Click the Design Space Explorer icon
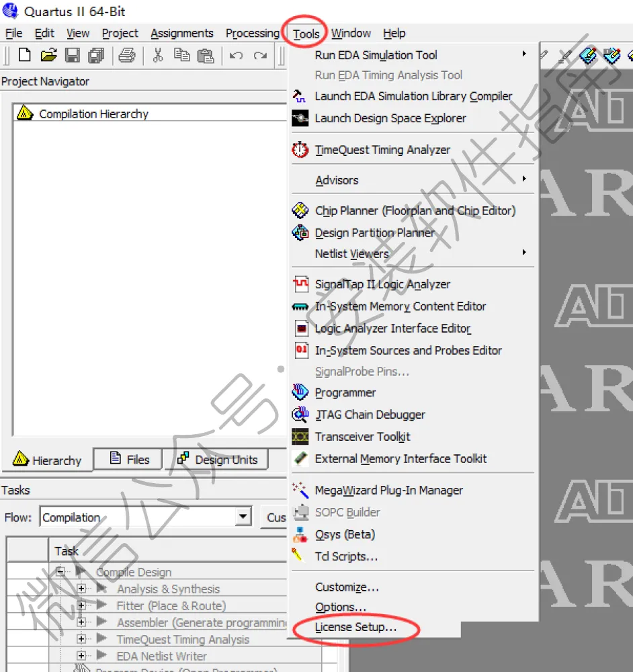Screen dimensions: 633x672 [300, 118]
